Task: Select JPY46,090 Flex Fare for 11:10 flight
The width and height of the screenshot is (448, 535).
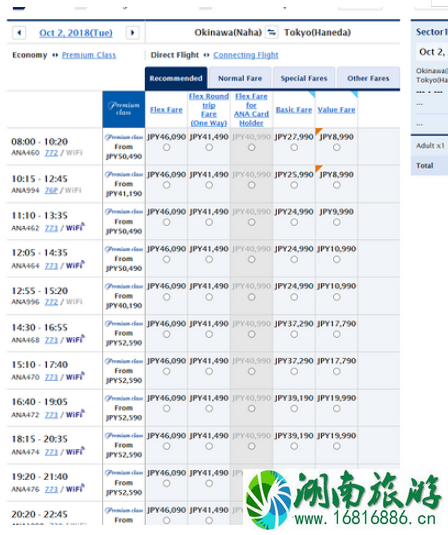Action: tap(167, 222)
